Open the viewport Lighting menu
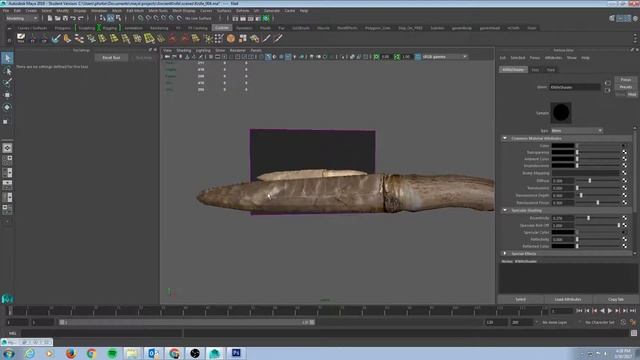The image size is (640, 360). 203,50
